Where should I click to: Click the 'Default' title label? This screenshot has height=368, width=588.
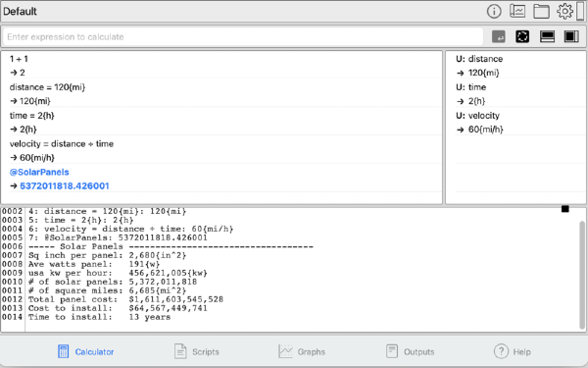(20, 11)
